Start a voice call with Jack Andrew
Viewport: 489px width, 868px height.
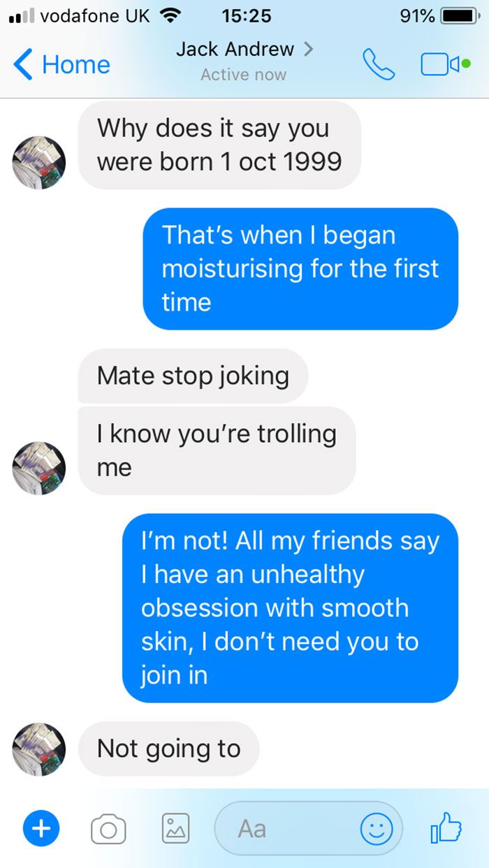[378, 63]
